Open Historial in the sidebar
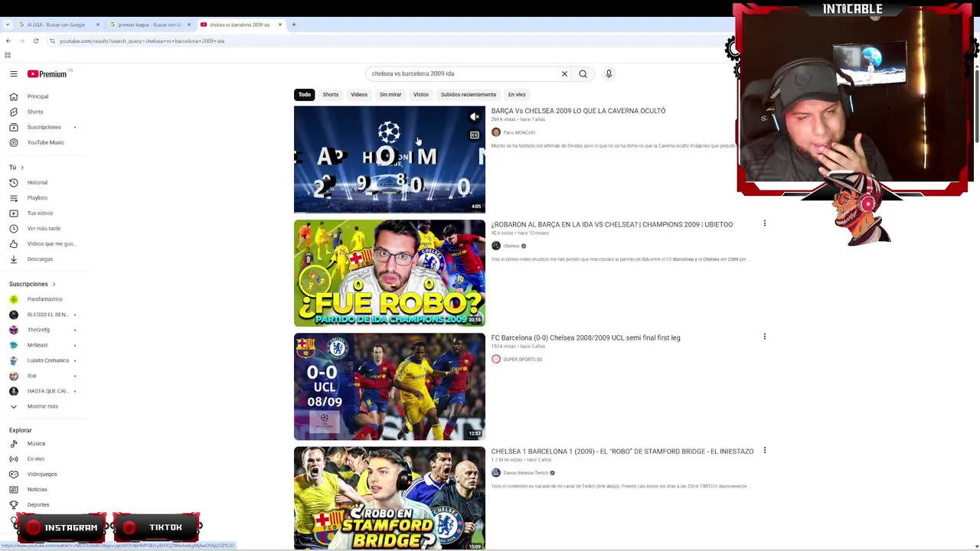Image resolution: width=980 pixels, height=551 pixels. pyautogui.click(x=38, y=183)
